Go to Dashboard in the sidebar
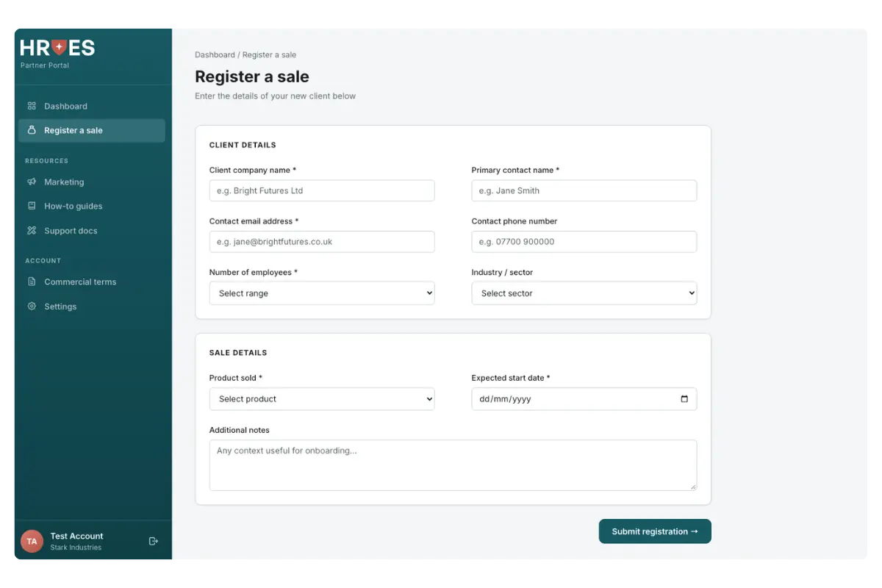The image size is (882, 588). (92, 106)
